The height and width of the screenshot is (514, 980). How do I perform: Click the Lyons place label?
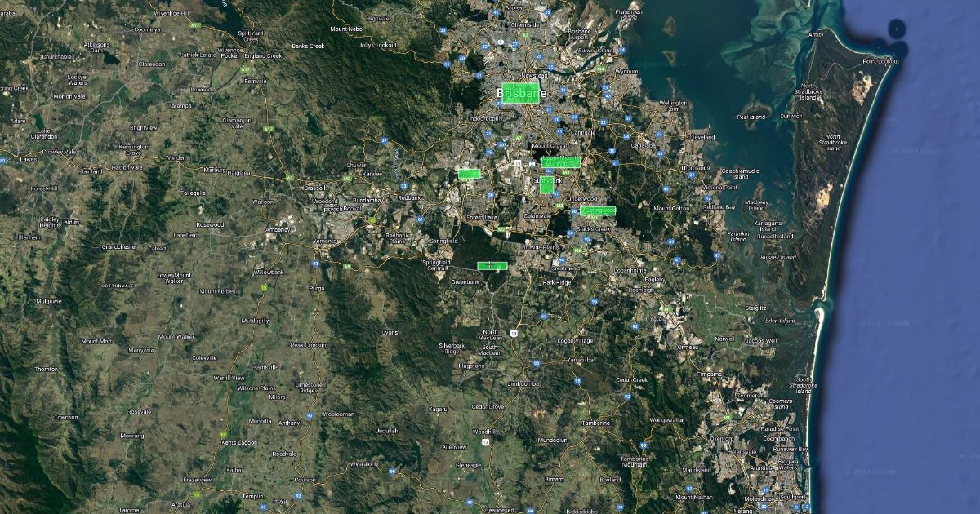click(x=390, y=332)
